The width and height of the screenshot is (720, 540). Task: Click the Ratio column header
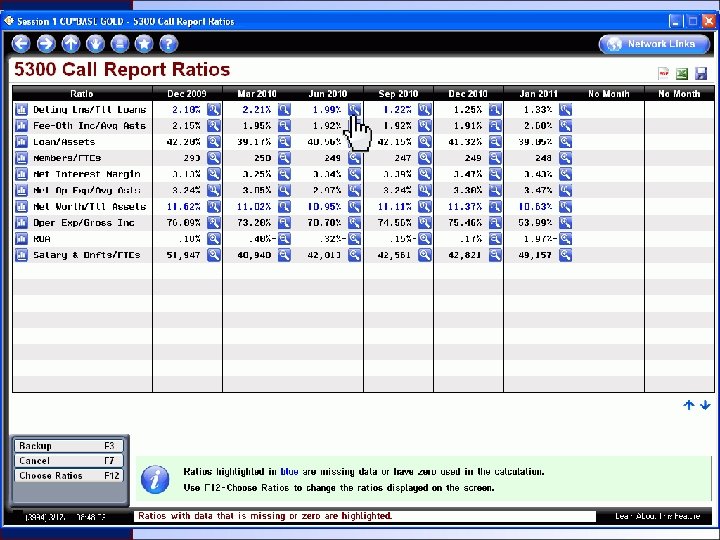82,94
